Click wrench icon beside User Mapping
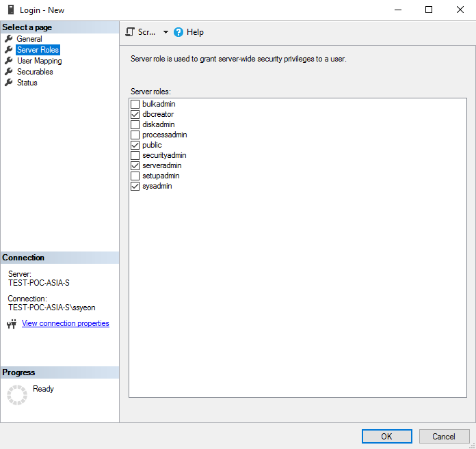Viewport: 476px width, 449px height. click(x=8, y=60)
